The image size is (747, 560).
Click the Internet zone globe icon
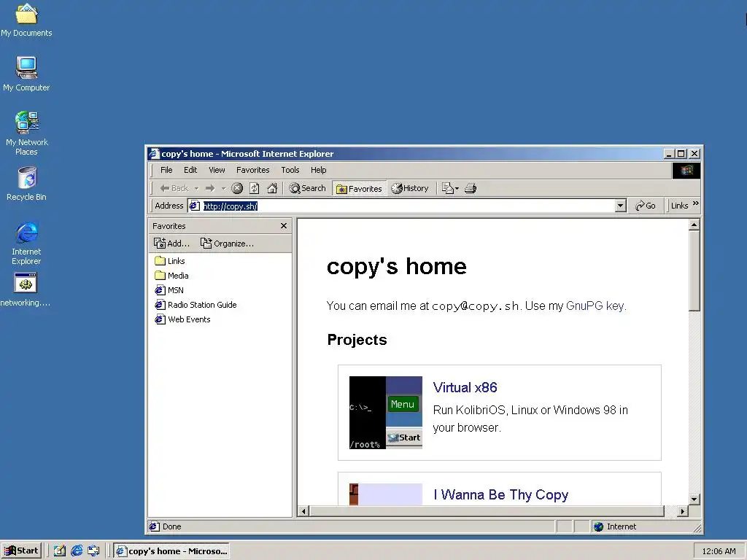(599, 526)
